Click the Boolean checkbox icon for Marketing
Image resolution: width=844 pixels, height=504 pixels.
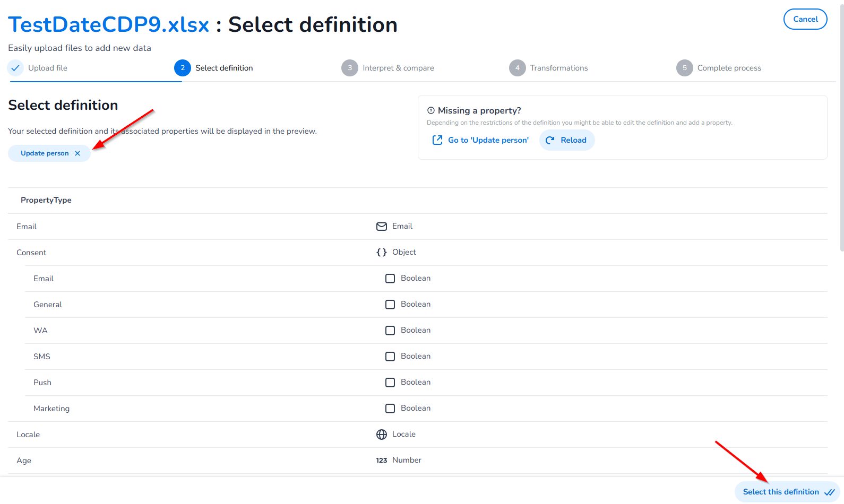point(390,409)
